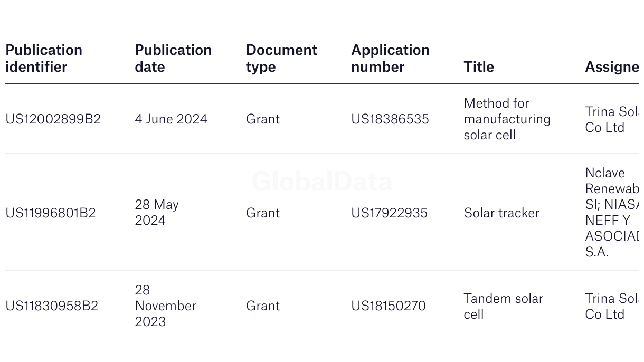Open publication US11996801B2
Viewport: 644px width, 362px height.
point(51,213)
